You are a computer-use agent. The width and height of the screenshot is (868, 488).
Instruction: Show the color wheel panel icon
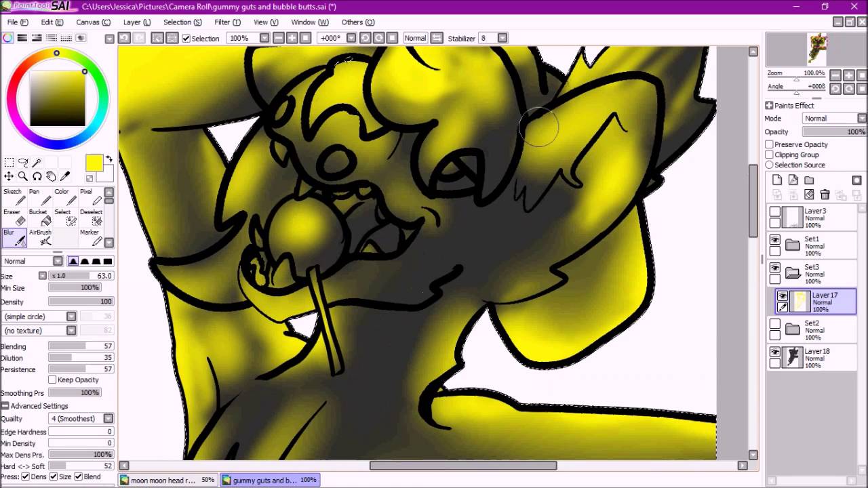pyautogui.click(x=7, y=38)
